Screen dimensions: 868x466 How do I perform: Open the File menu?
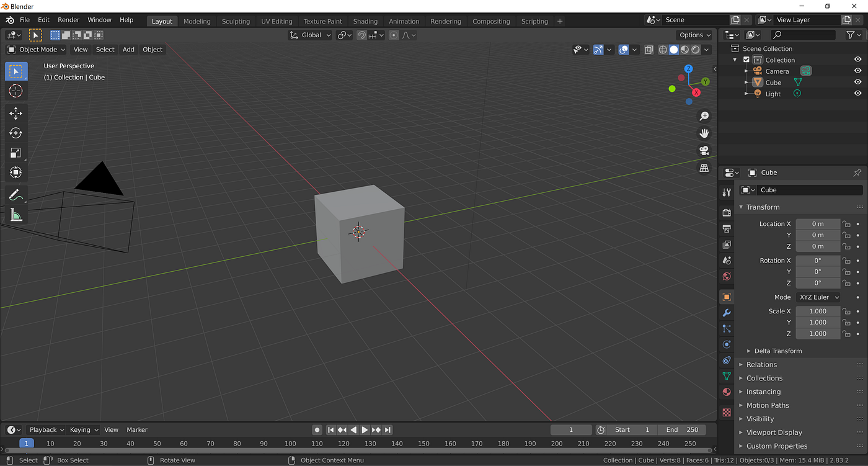[x=25, y=20]
